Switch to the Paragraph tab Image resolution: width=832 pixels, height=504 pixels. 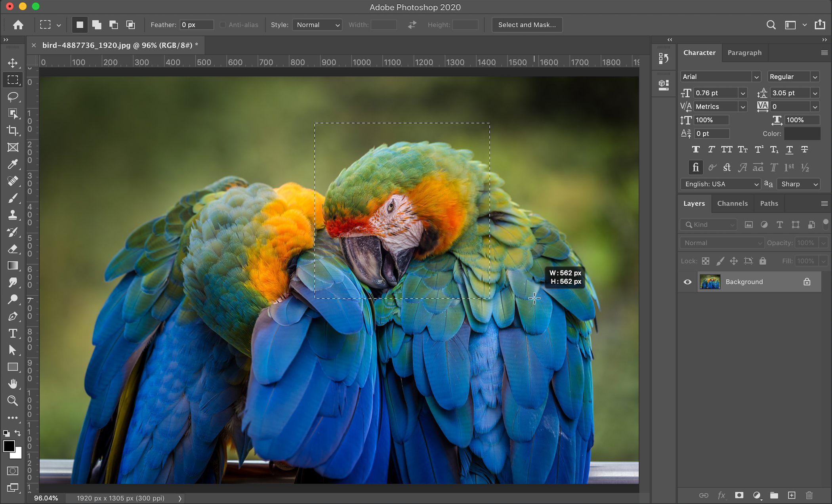(744, 53)
